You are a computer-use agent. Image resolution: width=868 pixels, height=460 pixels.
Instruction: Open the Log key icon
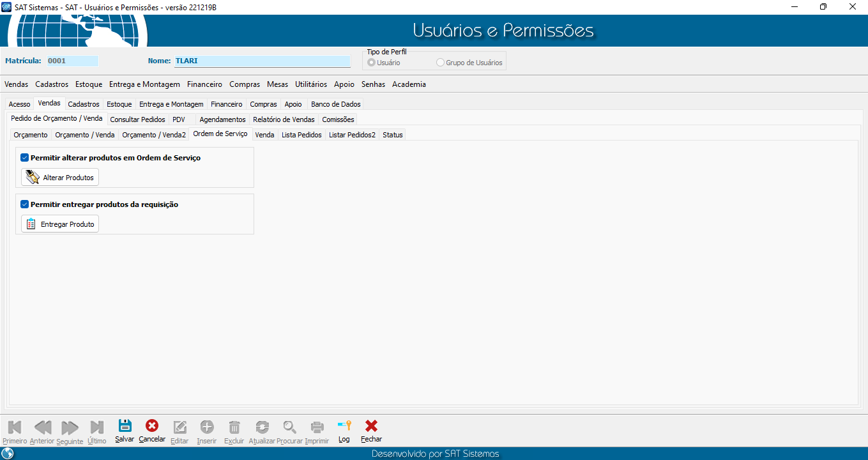[344, 426]
